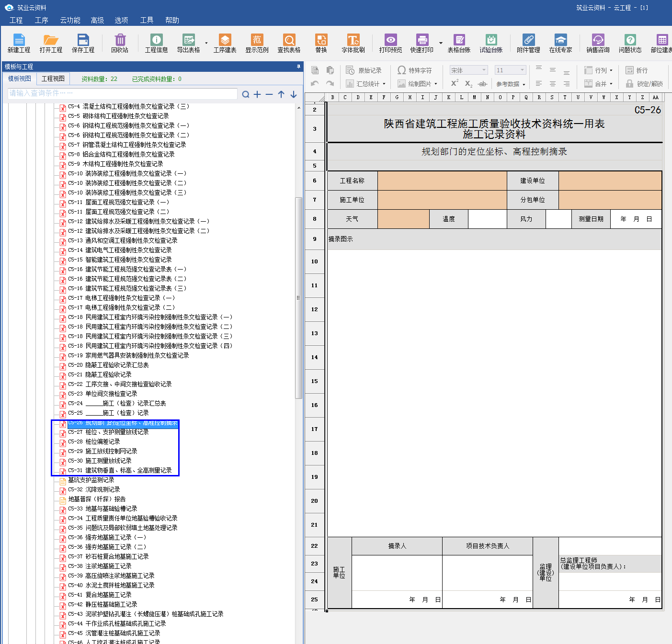Viewport: 672px width, 644px height.
Task: Click the template tree vertical scrollbar
Action: click(x=298, y=297)
